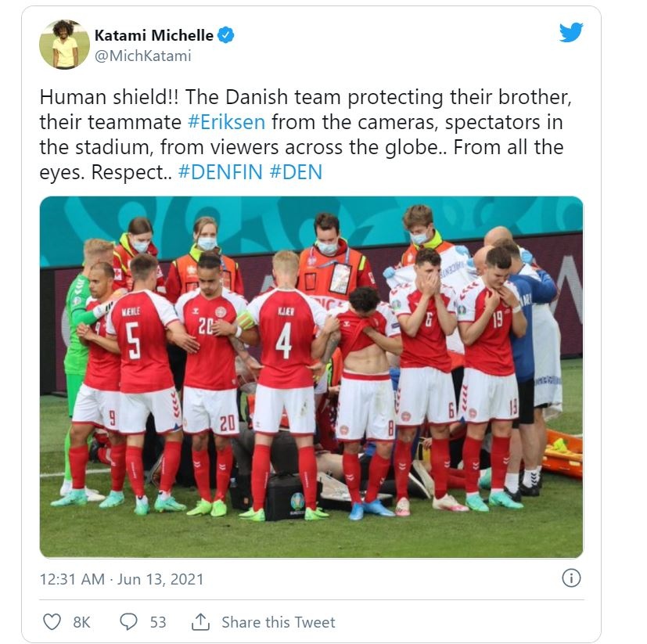Click the 8K likes count

coord(81,622)
